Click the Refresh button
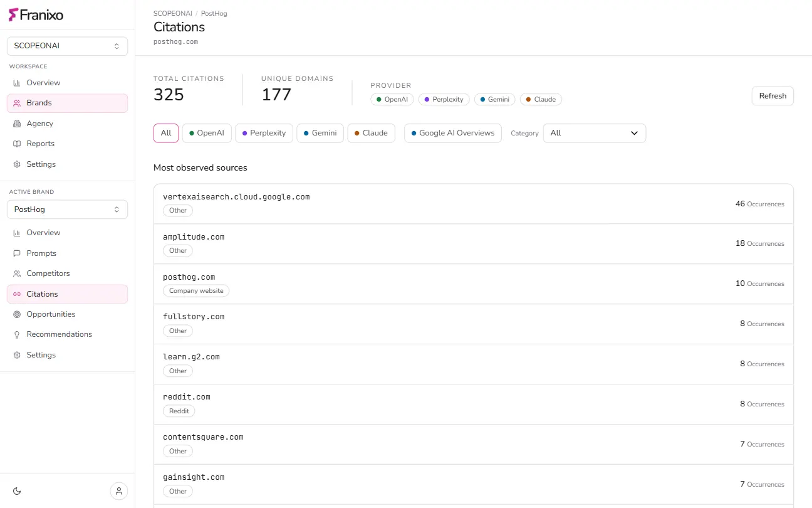 tap(773, 96)
